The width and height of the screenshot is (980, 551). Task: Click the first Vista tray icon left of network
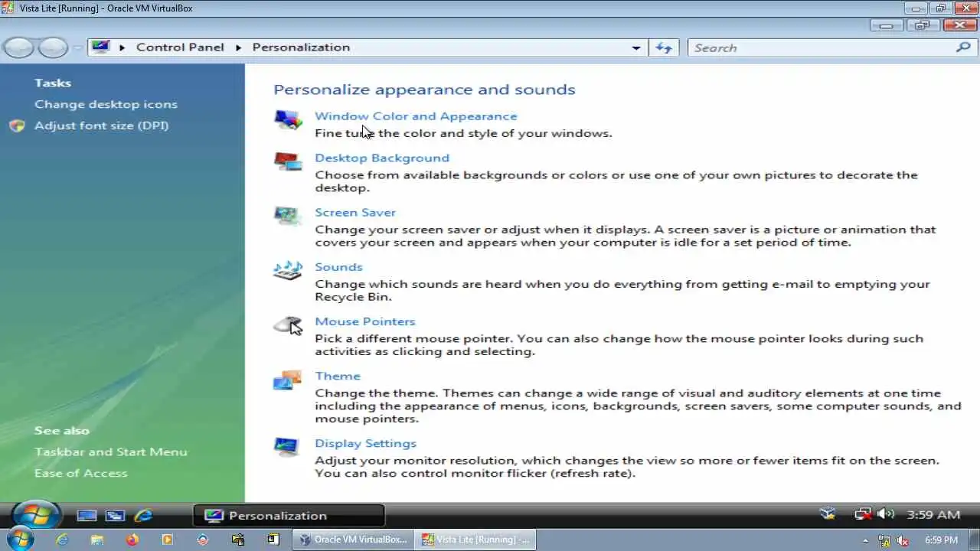click(x=828, y=514)
